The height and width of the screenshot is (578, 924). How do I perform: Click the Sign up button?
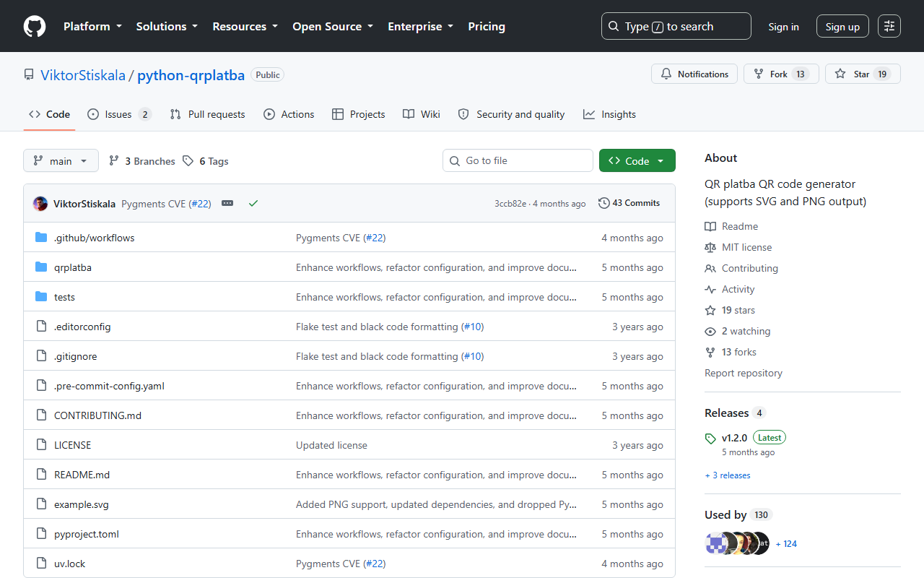pyautogui.click(x=842, y=27)
